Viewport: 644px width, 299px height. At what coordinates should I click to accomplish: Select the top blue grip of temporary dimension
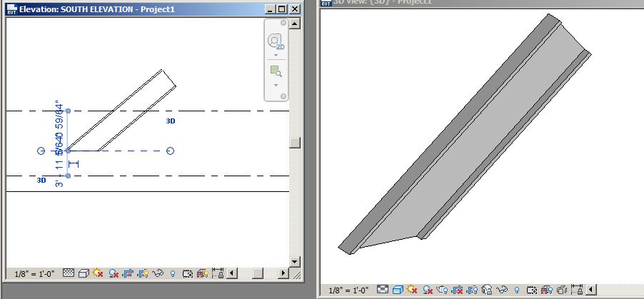coord(68,111)
